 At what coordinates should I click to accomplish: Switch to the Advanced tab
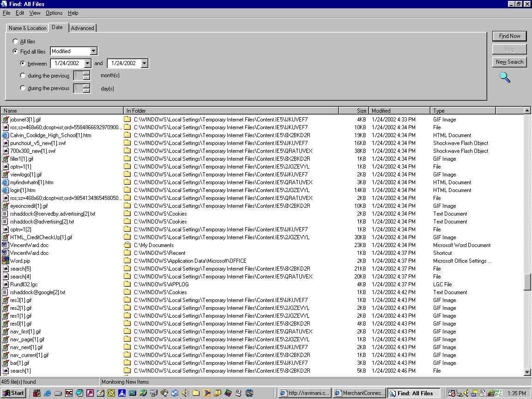(83, 28)
